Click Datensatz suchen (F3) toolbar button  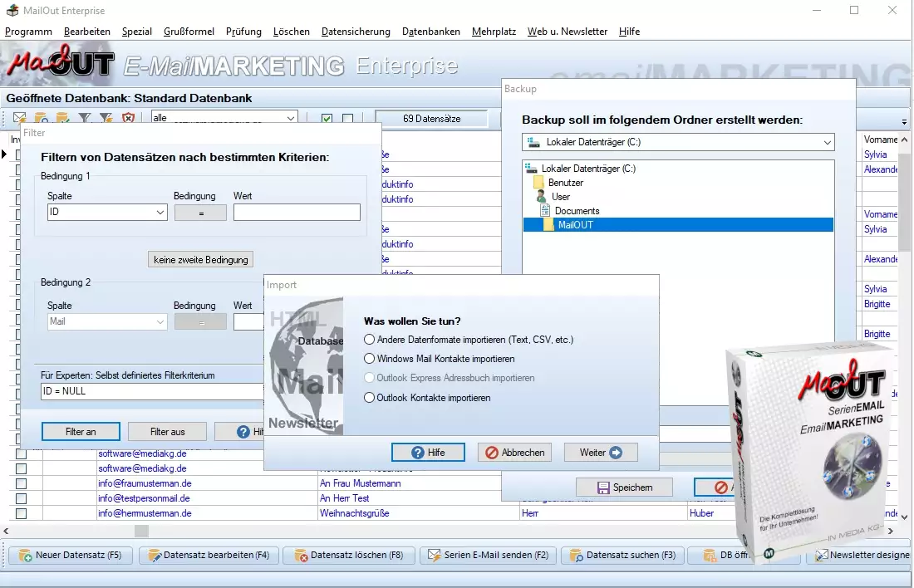click(x=622, y=555)
